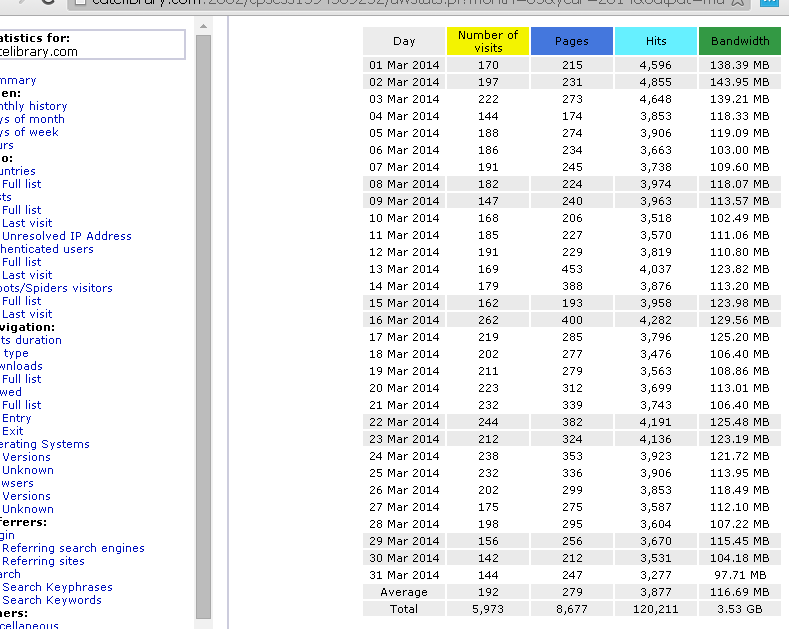Open the Unresolved IP Address link
The height and width of the screenshot is (629, 789).
click(66, 236)
